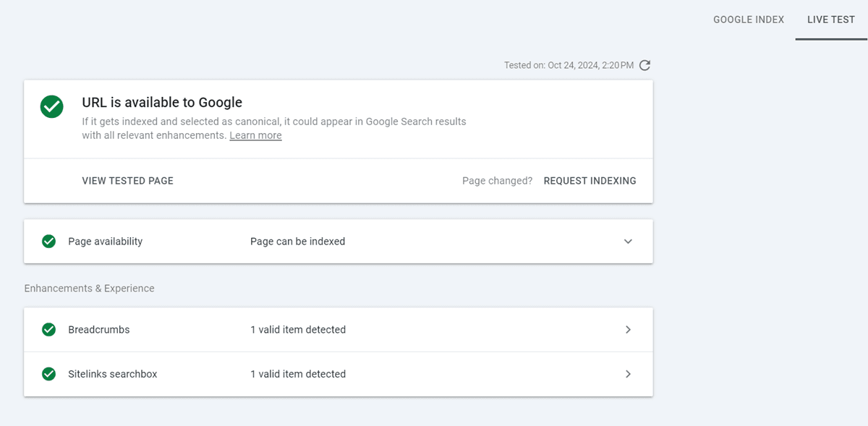Open Breadcrumbs enhancement details via its arrow
868x426 pixels.
coord(629,329)
